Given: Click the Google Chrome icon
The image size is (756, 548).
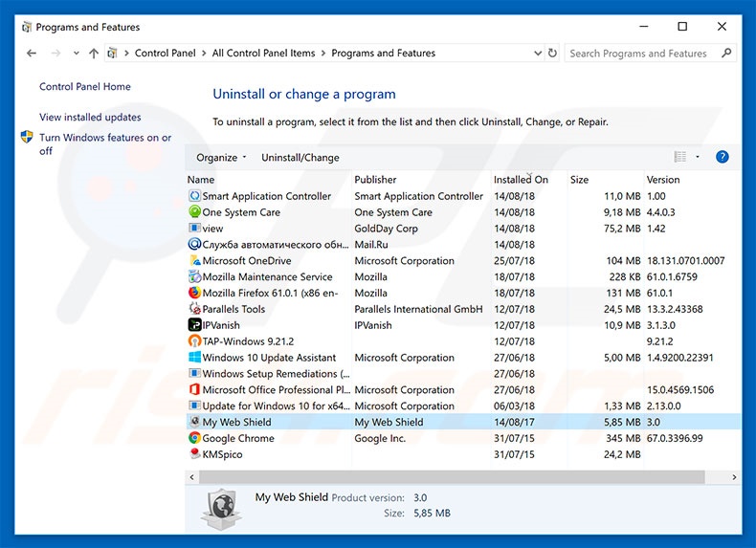Looking at the screenshot, I should pos(194,438).
